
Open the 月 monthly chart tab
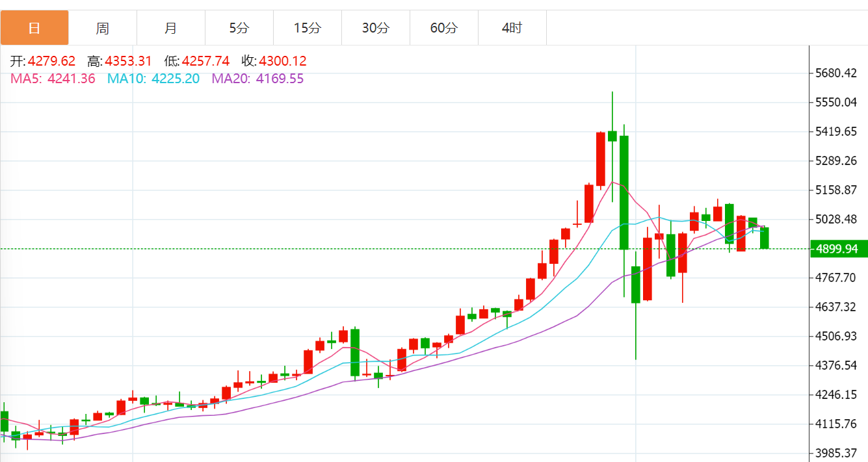[x=170, y=28]
